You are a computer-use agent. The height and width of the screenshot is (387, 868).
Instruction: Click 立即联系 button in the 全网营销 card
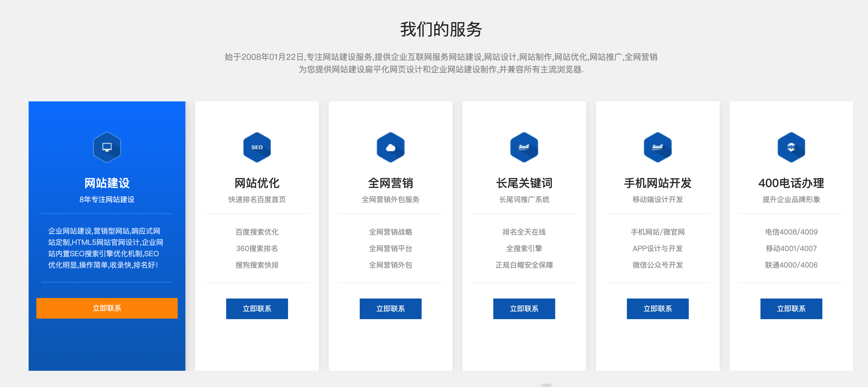390,309
